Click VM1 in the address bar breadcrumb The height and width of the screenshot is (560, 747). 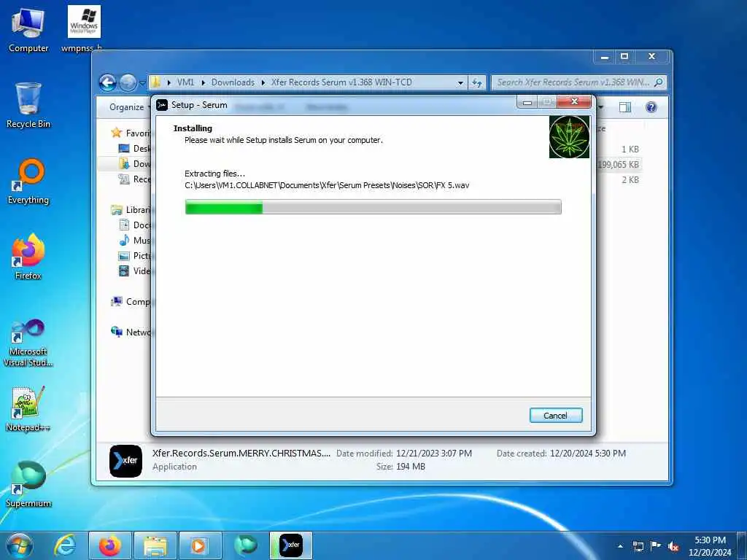pyautogui.click(x=185, y=82)
